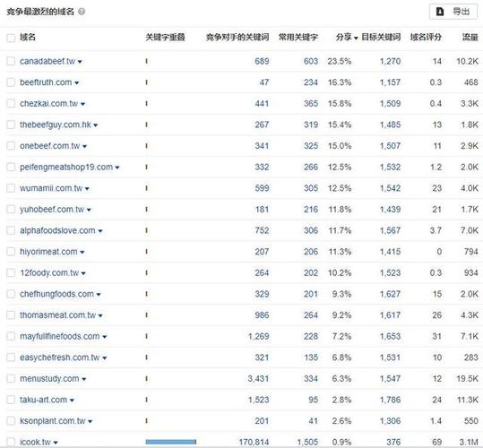The width and height of the screenshot is (483, 448).
Task: Open the wumamii.com.tw domain link
Action: point(51,188)
